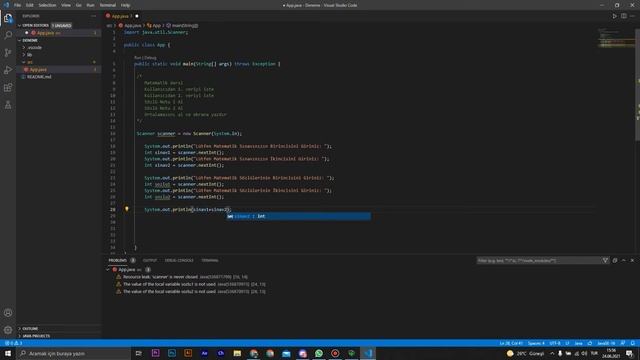Viewport: 640px width, 360px height.
Task: Accept the sinav2 int autocomplete suggestion
Action: (x=299, y=216)
